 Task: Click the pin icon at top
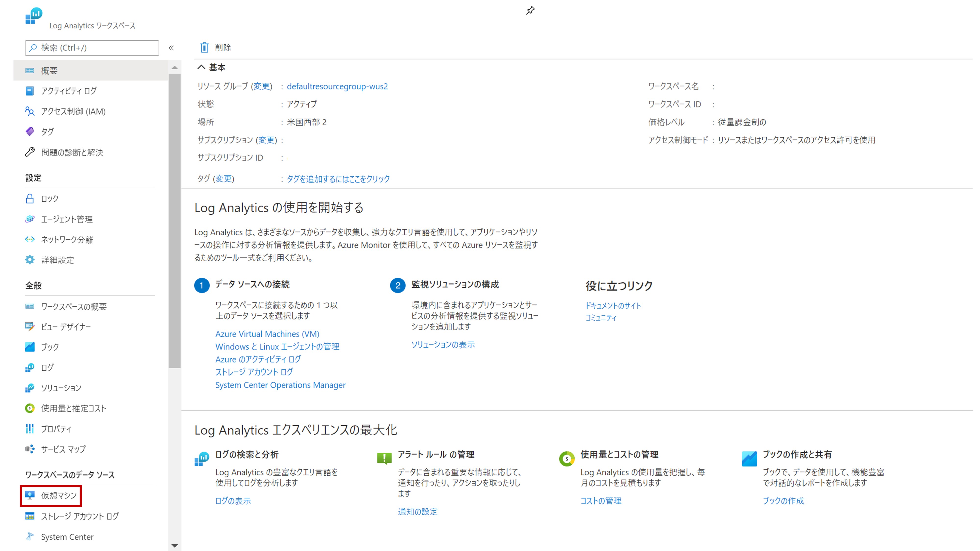pyautogui.click(x=530, y=10)
